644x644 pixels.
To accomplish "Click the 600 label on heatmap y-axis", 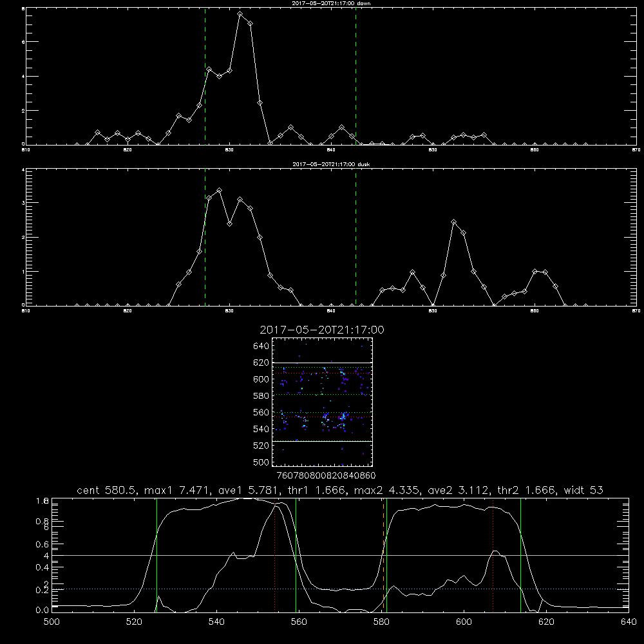I will pyautogui.click(x=261, y=379).
